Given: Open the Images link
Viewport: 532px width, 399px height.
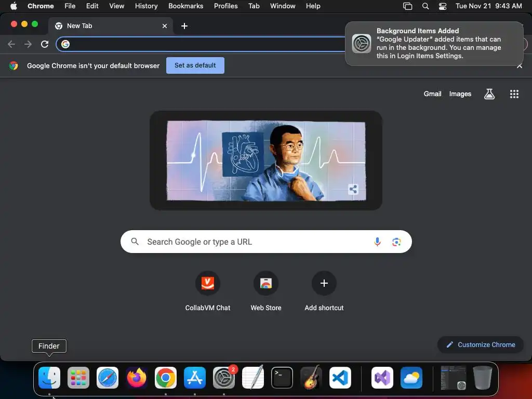Looking at the screenshot, I should tap(460, 94).
